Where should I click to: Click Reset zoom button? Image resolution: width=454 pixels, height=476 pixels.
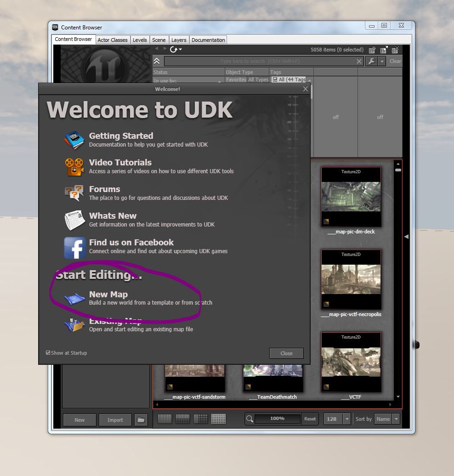coord(310,419)
